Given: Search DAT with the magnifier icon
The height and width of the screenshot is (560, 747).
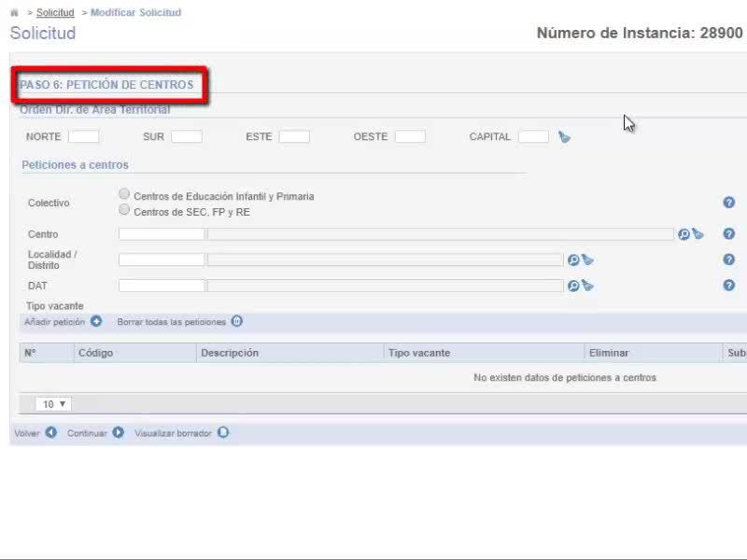Looking at the screenshot, I should click(x=573, y=286).
